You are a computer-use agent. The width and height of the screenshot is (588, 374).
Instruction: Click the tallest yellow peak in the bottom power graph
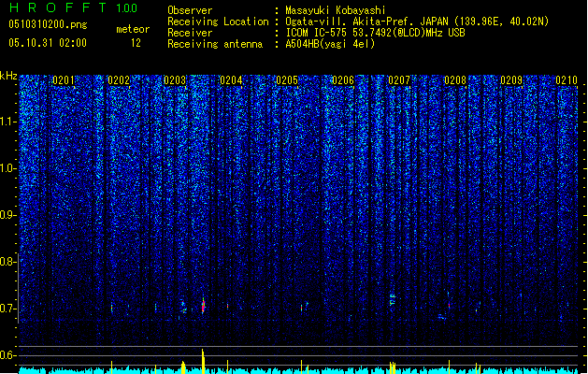(x=203, y=361)
